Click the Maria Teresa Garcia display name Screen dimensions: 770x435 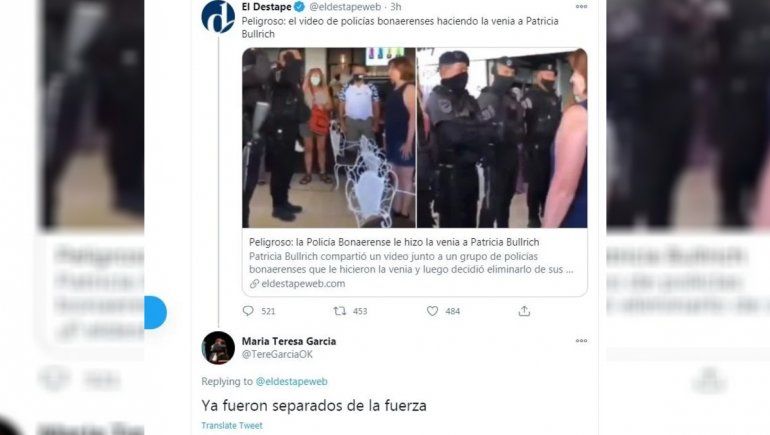[289, 341]
